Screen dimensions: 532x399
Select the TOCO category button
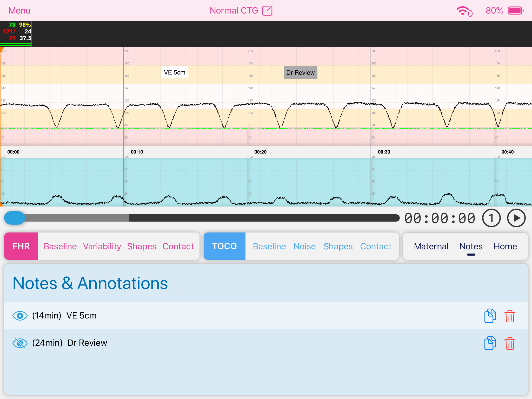pos(224,246)
